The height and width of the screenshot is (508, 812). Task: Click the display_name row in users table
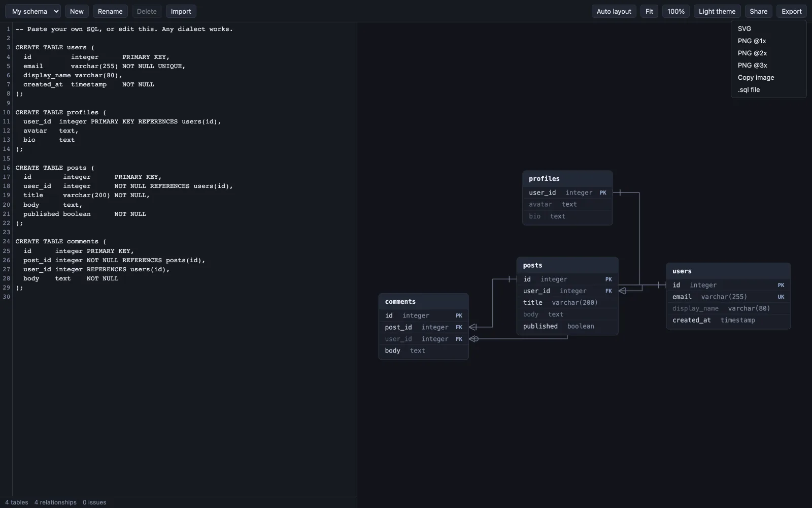(x=728, y=308)
